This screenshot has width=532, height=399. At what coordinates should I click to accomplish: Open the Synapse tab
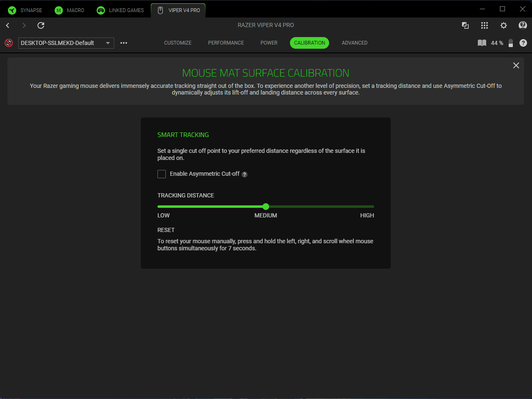(x=25, y=10)
